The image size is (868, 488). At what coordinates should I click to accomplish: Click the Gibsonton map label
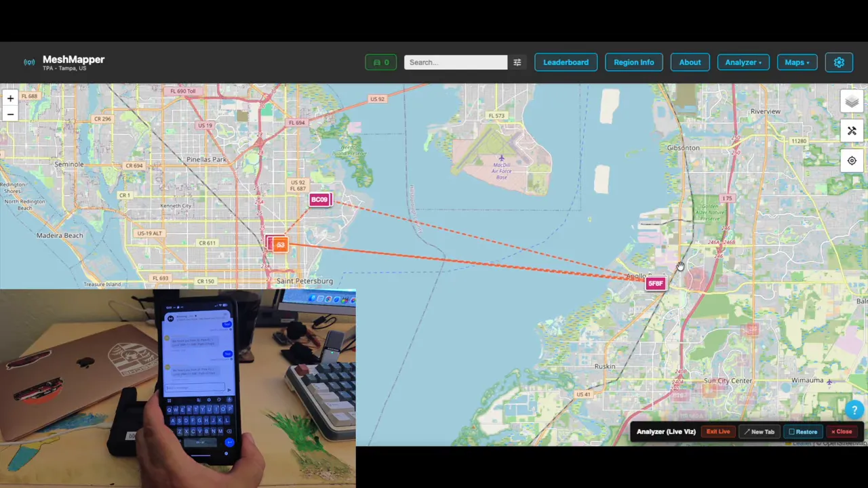(x=683, y=147)
